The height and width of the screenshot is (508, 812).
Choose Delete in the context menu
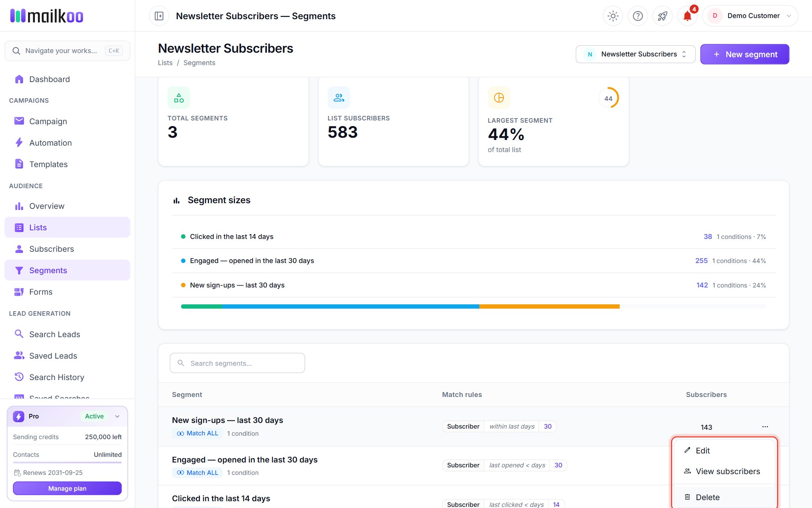(725, 497)
